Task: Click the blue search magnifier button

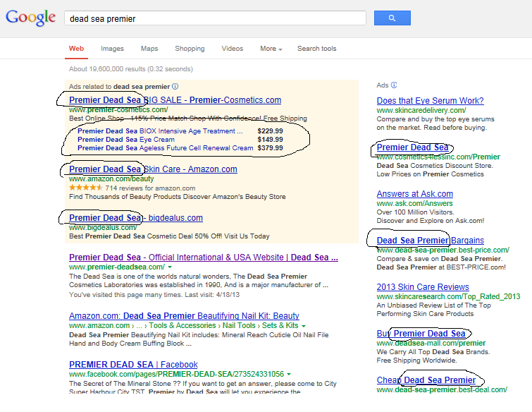Action: [x=392, y=18]
